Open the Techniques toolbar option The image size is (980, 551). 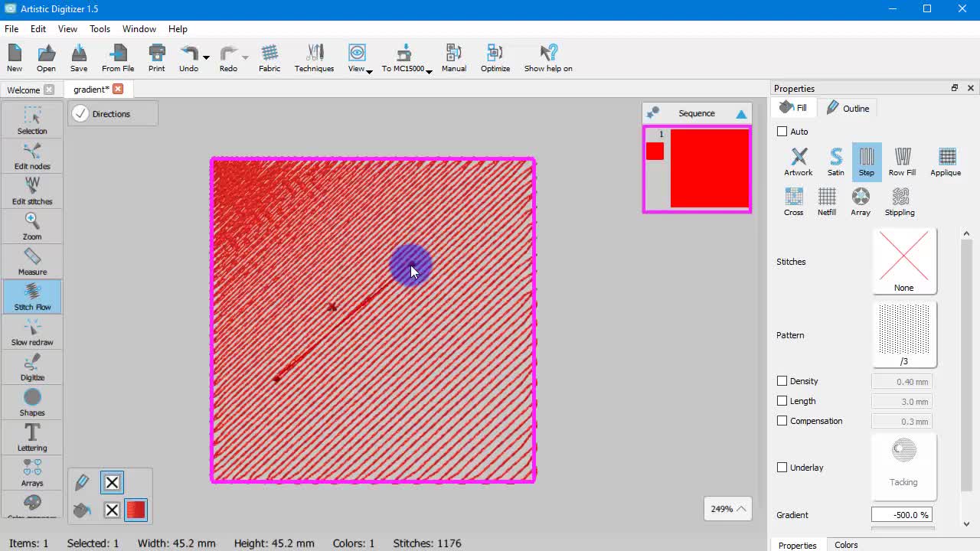click(314, 58)
